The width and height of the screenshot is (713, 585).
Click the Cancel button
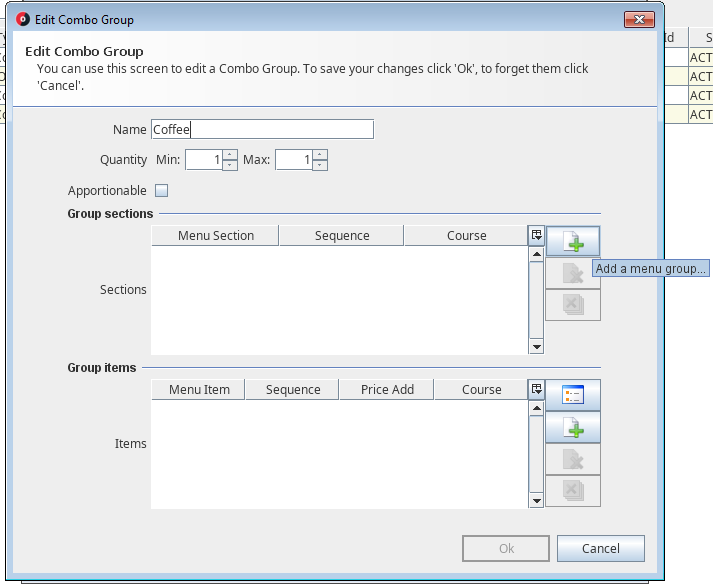point(600,548)
